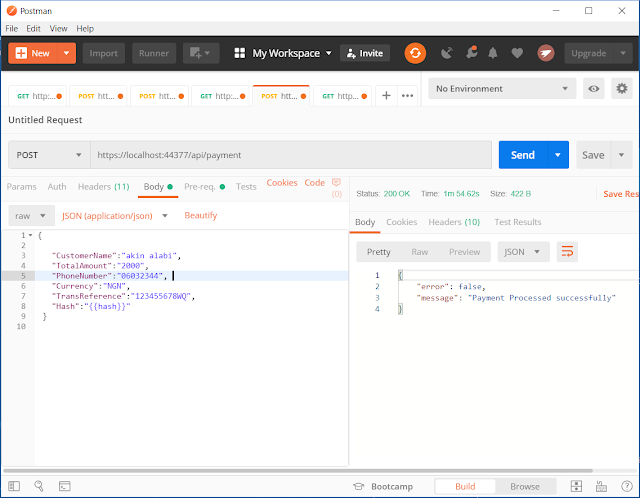Screen dimensions: 640x498
Task: Switch response view to Preview
Action: point(464,252)
